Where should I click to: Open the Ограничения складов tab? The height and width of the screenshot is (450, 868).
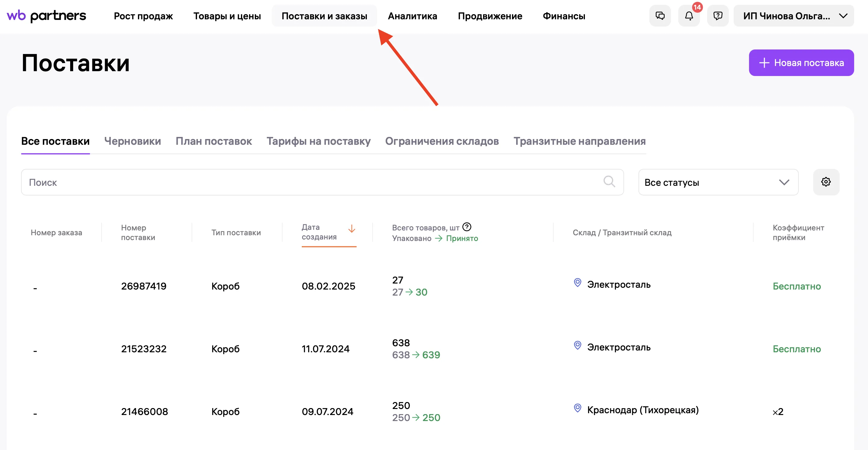click(442, 141)
